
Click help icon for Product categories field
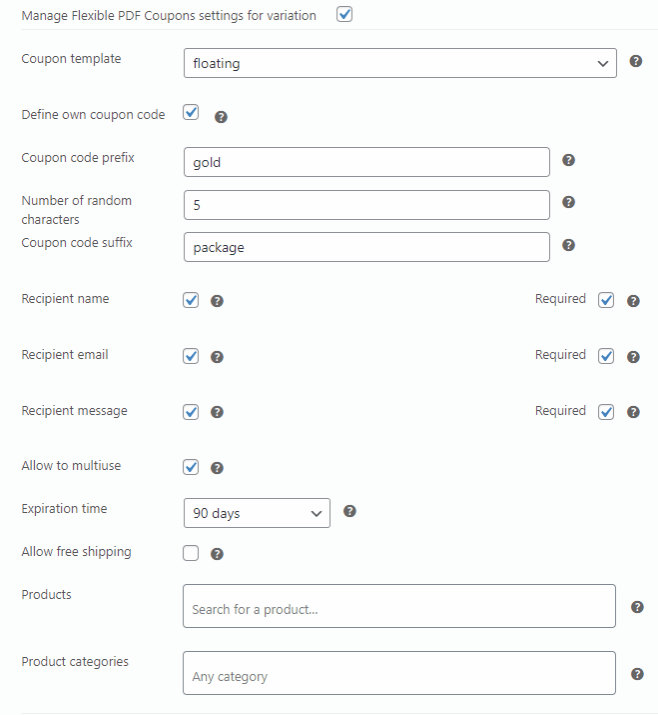(637, 674)
